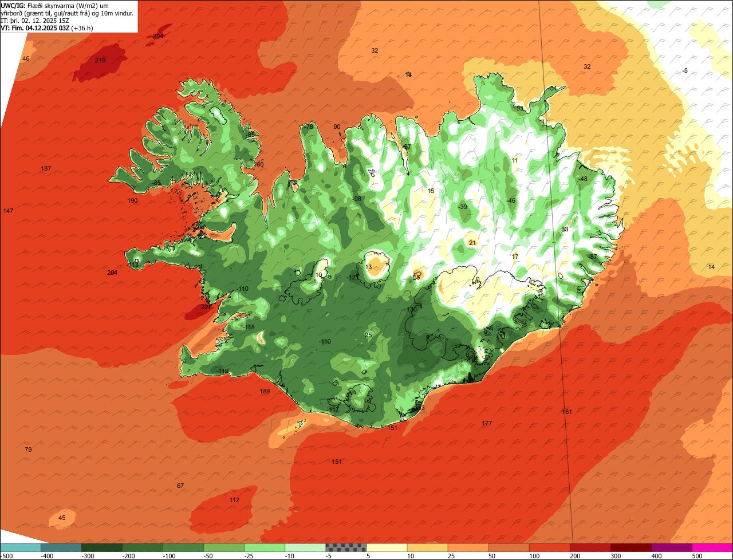
Task: Click the map value -39
Action: pos(463,207)
